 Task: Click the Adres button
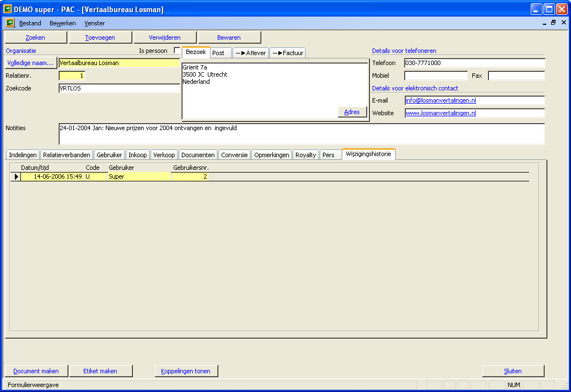coord(352,112)
